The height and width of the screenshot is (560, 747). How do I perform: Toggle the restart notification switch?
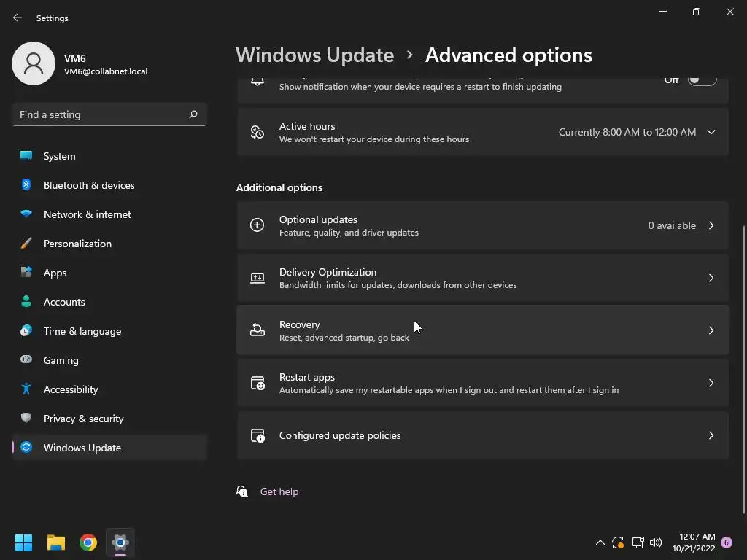tap(703, 80)
